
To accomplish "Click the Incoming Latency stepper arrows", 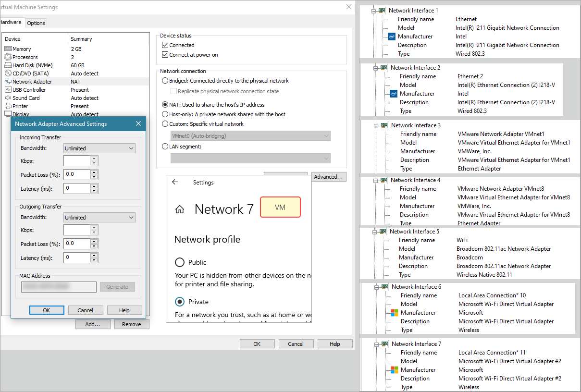I will pyautogui.click(x=94, y=188).
